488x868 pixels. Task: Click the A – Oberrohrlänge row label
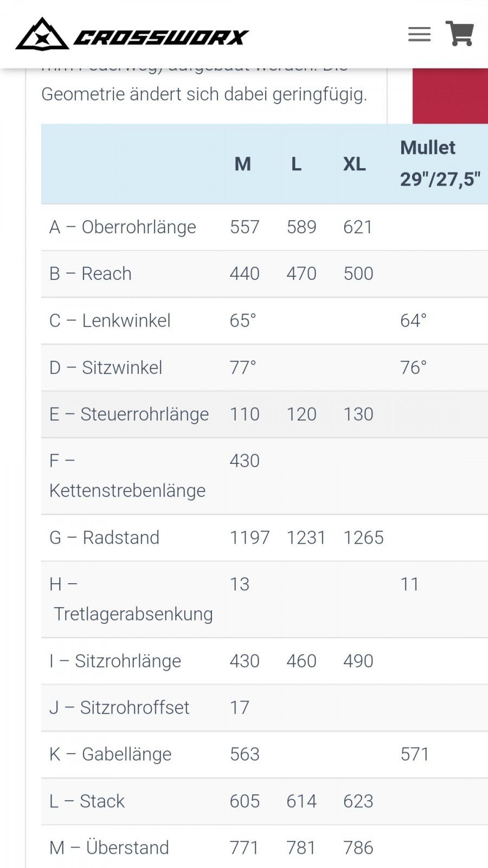[x=123, y=227]
